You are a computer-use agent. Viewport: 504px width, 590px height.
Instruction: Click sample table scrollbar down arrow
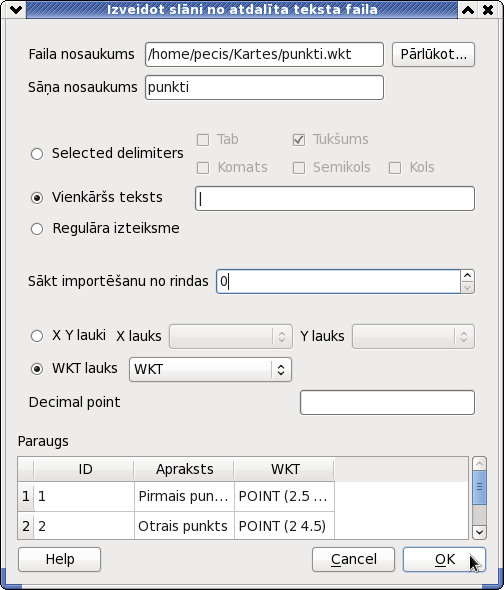pyautogui.click(x=479, y=532)
